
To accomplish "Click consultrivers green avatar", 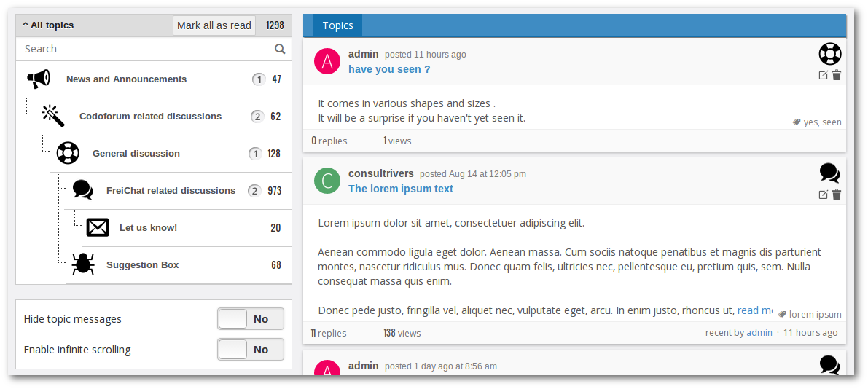I will click(x=327, y=181).
